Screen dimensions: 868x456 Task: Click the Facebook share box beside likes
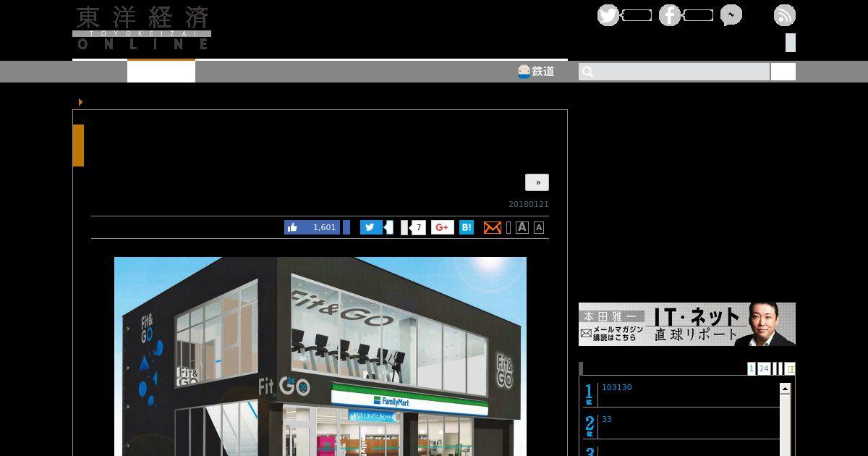[346, 227]
